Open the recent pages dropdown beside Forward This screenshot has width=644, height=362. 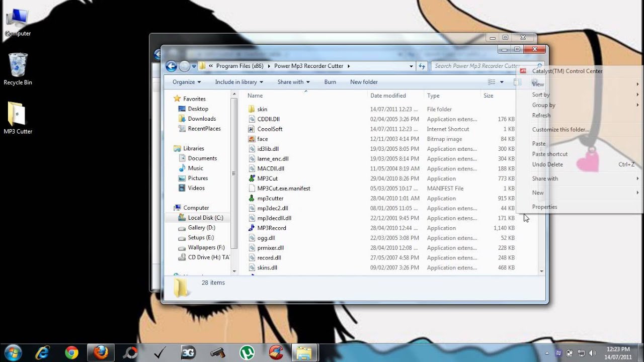(x=194, y=66)
